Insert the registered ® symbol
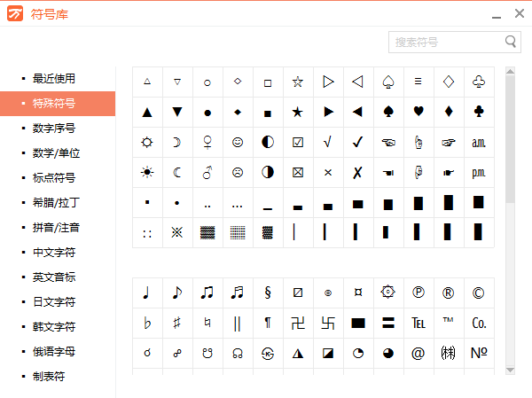The image size is (532, 398). (x=449, y=293)
